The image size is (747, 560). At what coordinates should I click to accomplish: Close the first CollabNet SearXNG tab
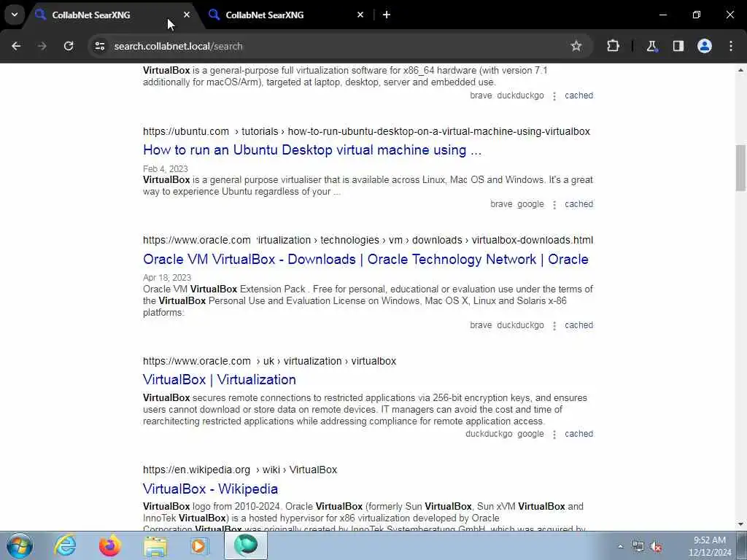pos(187,15)
